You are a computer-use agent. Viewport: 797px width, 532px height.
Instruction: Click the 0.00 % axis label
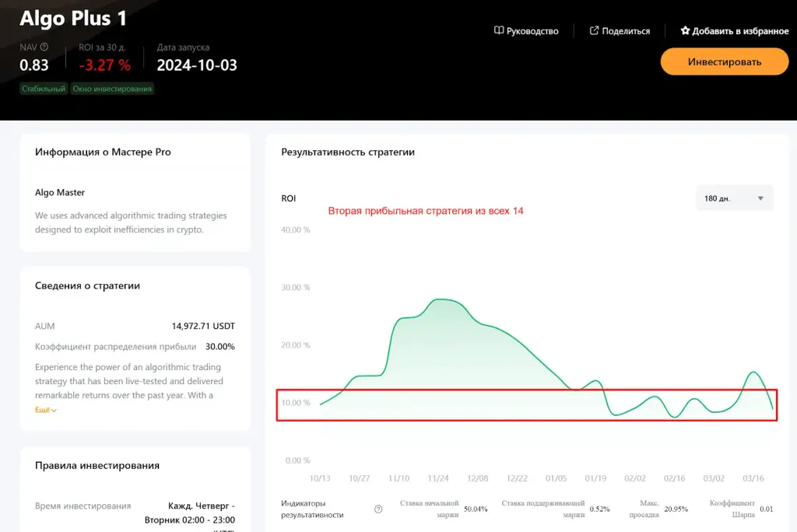click(x=297, y=460)
